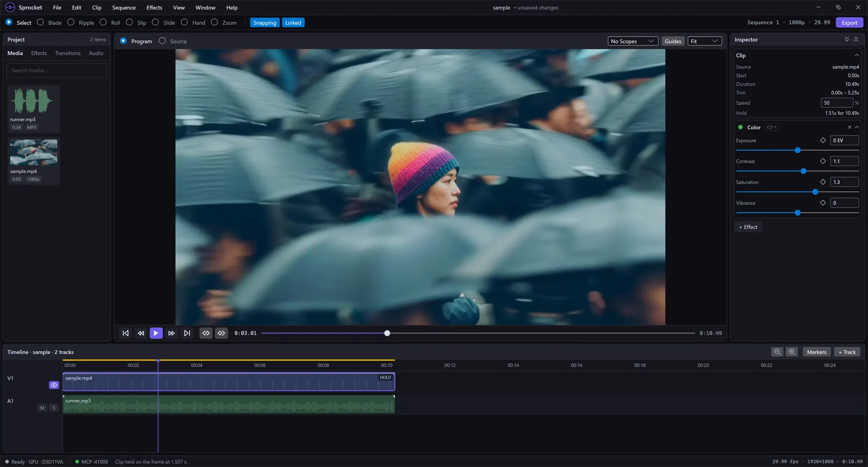This screenshot has height=467, width=868.
Task: Jump to the sequence end
Action: tap(187, 333)
